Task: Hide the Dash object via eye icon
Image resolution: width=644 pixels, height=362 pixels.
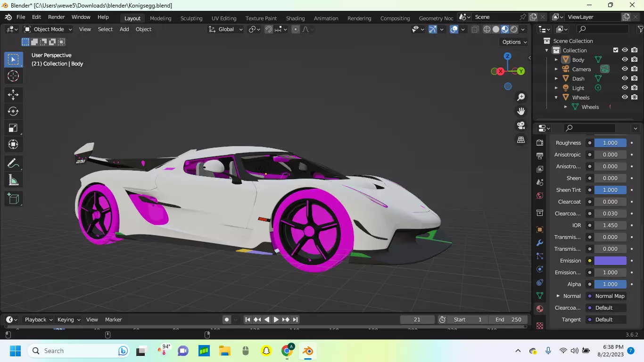Action: pyautogui.click(x=625, y=78)
